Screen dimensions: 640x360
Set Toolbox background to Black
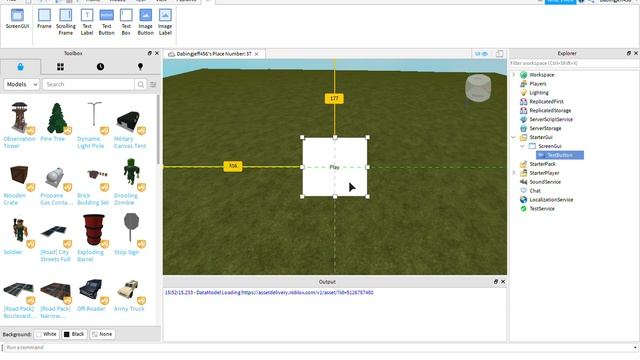pyautogui.click(x=74, y=334)
